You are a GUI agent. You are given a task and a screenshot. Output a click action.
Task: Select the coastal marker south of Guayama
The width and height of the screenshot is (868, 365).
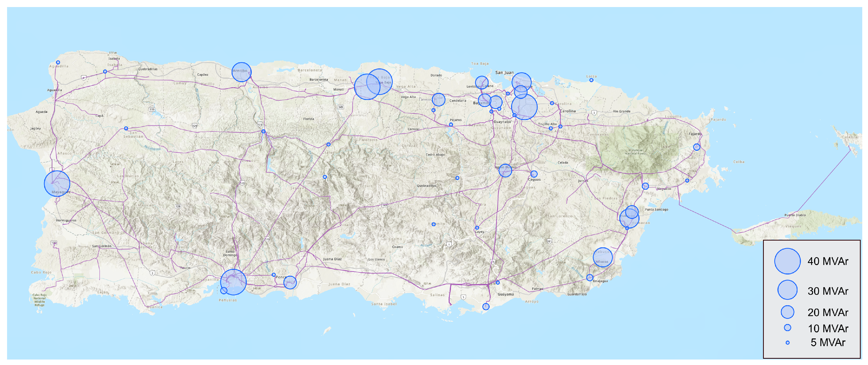485,306
